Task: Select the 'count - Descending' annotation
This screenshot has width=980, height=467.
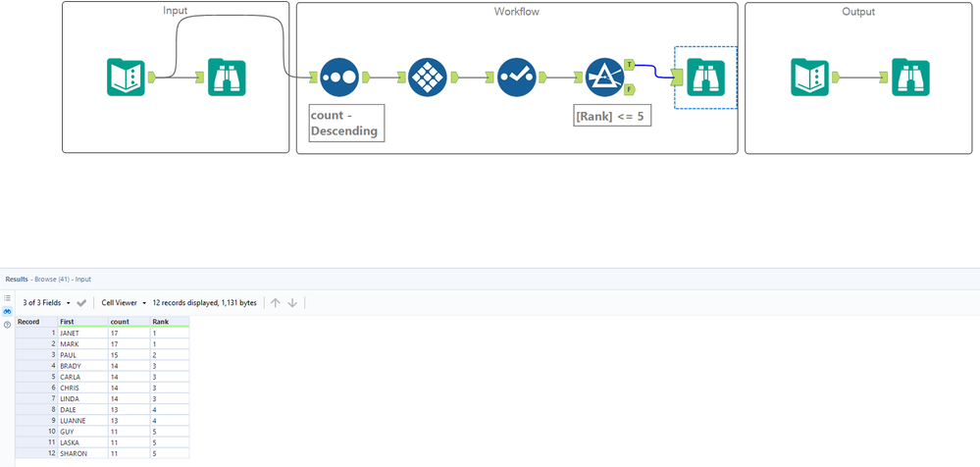Action: point(346,124)
